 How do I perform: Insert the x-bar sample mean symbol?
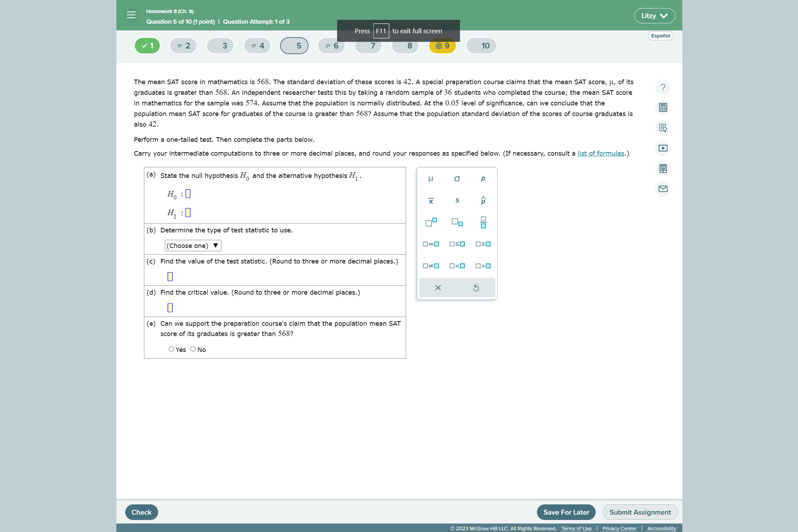pos(430,201)
